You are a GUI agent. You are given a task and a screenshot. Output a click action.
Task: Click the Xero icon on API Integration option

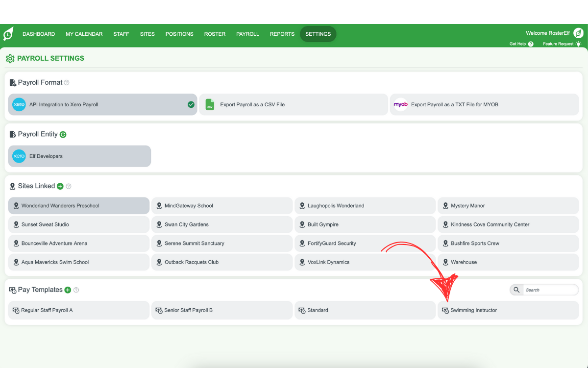[x=19, y=104]
